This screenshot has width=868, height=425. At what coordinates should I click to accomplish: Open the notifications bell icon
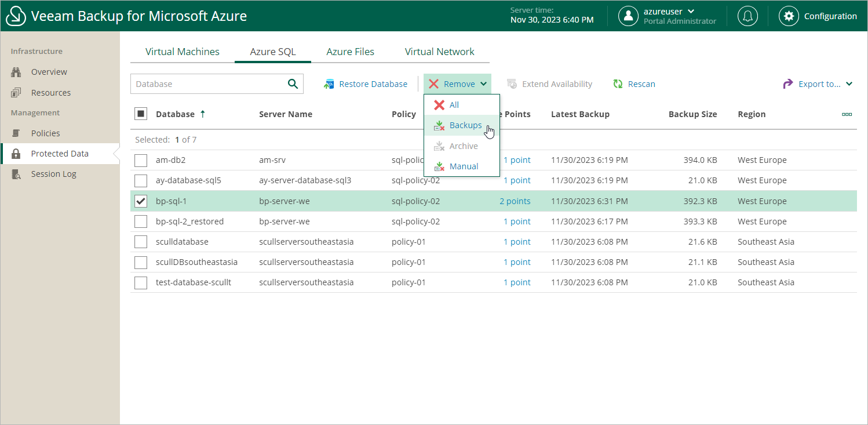[x=747, y=16]
